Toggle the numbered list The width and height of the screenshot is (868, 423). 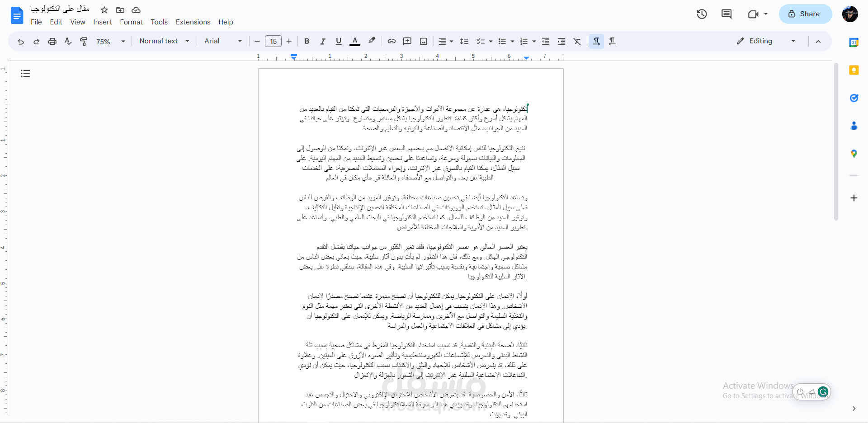(524, 41)
